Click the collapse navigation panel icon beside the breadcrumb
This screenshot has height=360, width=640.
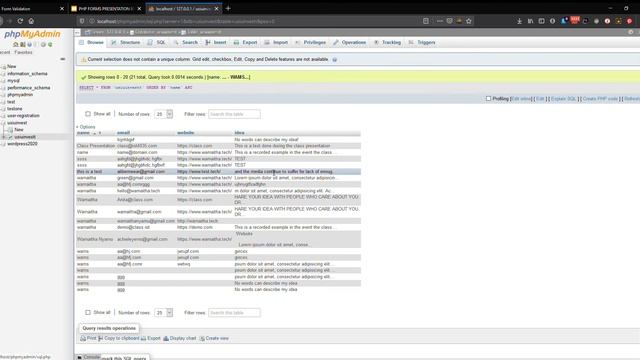click(78, 32)
